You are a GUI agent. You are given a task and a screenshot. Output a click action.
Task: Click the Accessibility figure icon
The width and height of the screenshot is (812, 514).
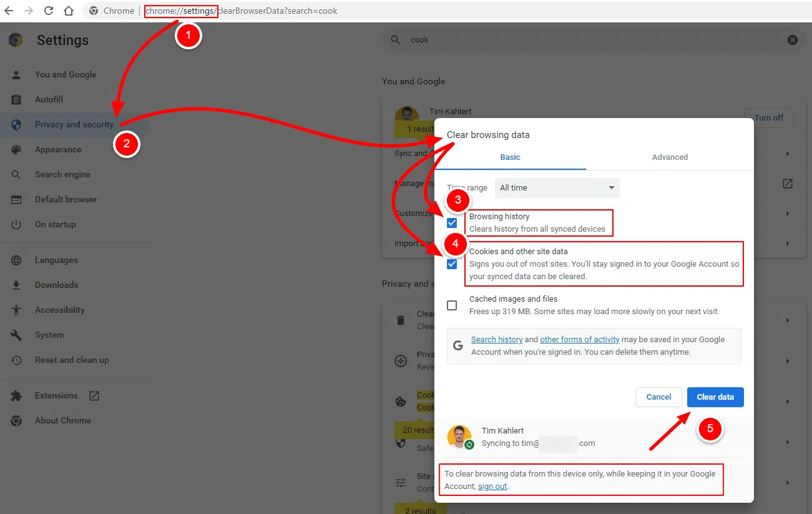[x=16, y=310]
